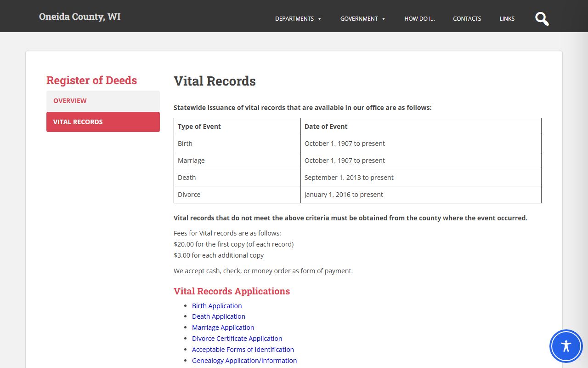The width and height of the screenshot is (588, 368).
Task: Click the Death table cell
Action: coord(237,178)
